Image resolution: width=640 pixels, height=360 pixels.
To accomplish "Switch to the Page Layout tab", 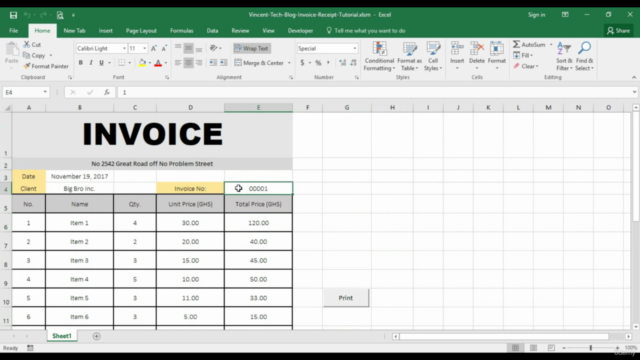I will tap(141, 31).
